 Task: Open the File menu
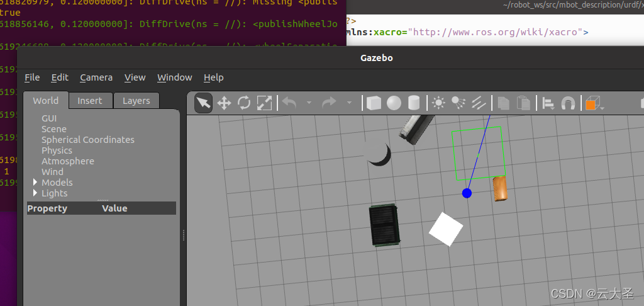pos(32,77)
